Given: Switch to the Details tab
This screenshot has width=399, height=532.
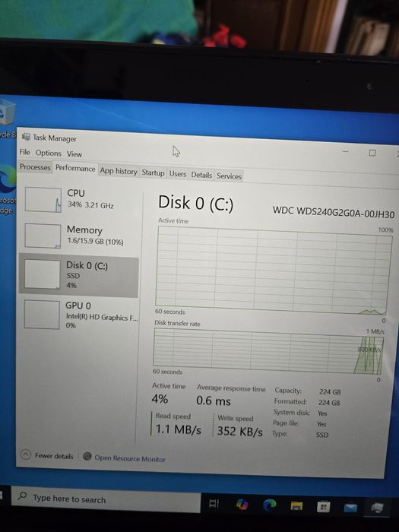Looking at the screenshot, I should (201, 175).
